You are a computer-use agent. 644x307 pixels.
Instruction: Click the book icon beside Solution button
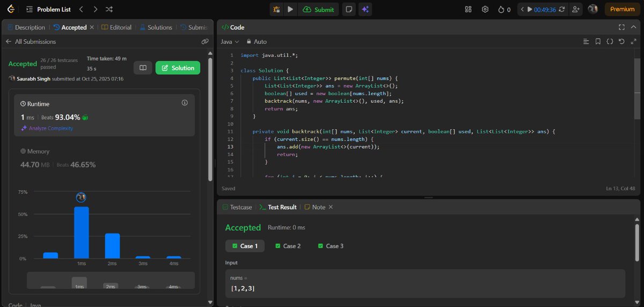[143, 68]
